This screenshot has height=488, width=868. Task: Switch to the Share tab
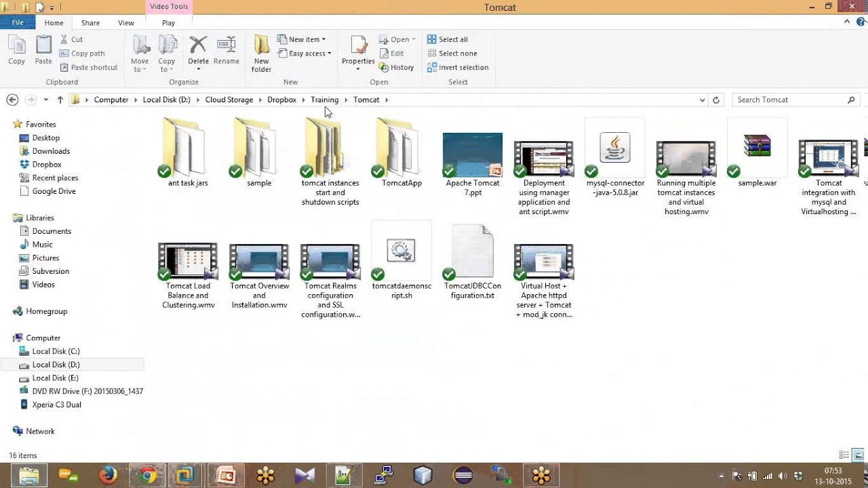90,23
